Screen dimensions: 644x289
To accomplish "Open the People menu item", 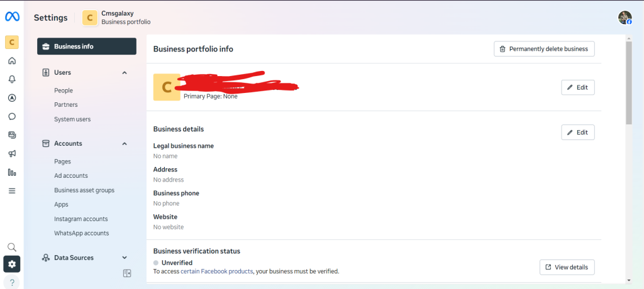I will pos(64,90).
